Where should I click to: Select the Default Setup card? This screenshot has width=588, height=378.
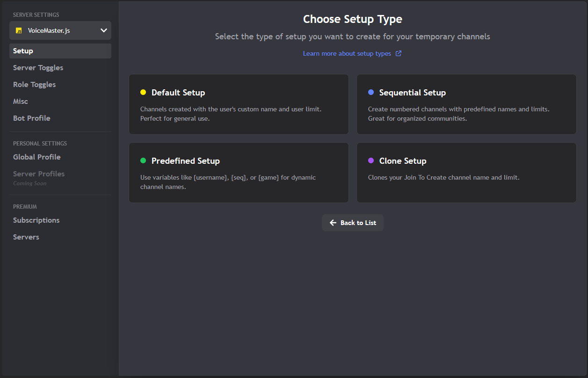239,104
